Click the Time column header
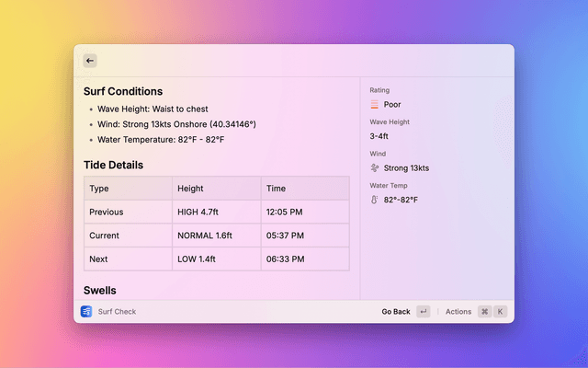The height and width of the screenshot is (368, 588). pyautogui.click(x=276, y=189)
